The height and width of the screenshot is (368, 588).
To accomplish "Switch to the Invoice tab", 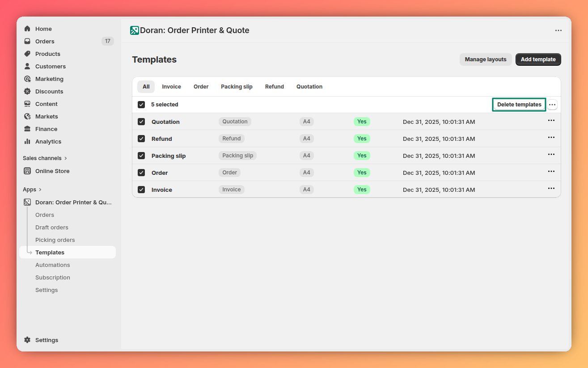I will pos(171,87).
